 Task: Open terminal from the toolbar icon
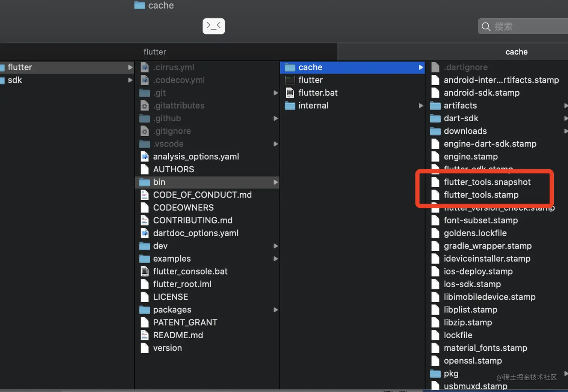pyautogui.click(x=214, y=26)
